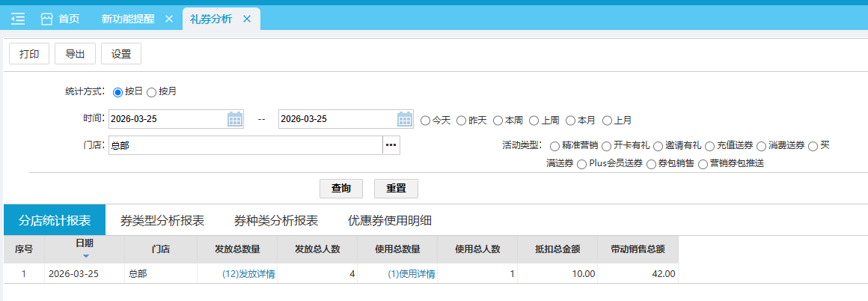Click the 门店 input field
This screenshot has width=868, height=301.
245,145
